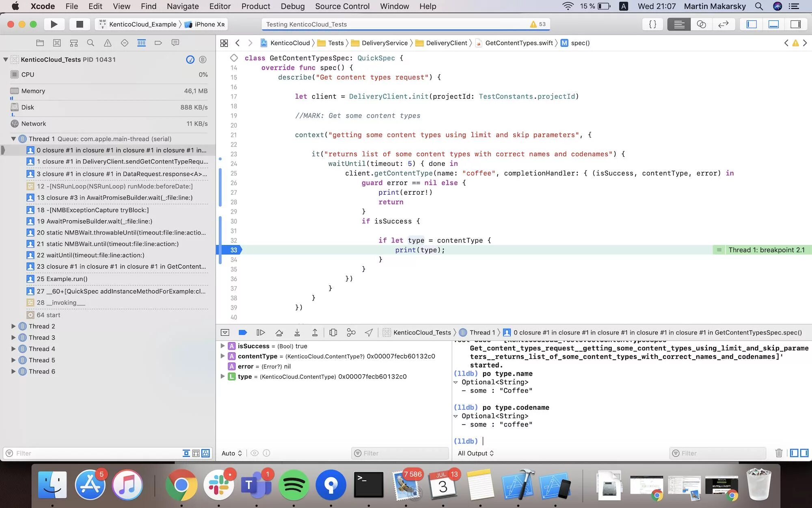The width and height of the screenshot is (812, 508).
Task: Open the related items grid menu
Action: [224, 43]
